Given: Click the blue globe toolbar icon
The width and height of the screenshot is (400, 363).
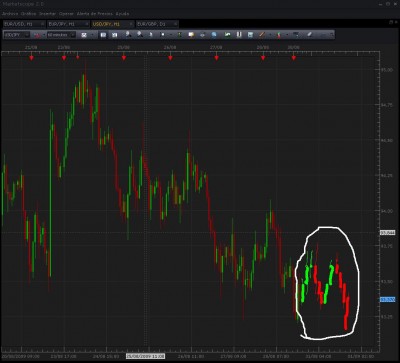Looking at the screenshot, I should coord(214,34).
